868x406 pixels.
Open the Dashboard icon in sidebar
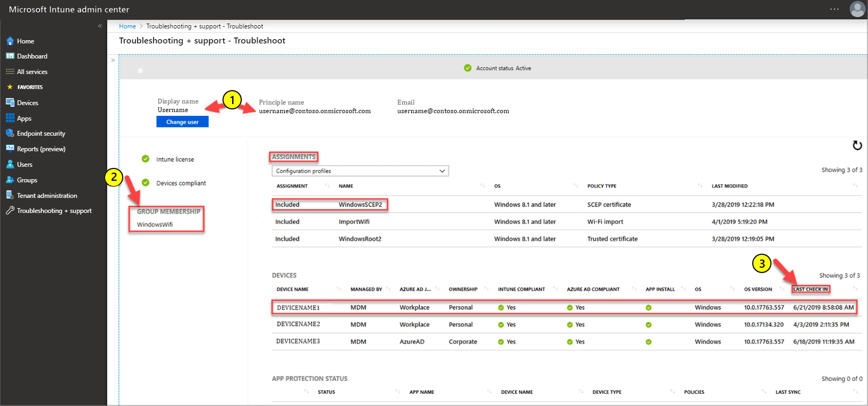10,56
